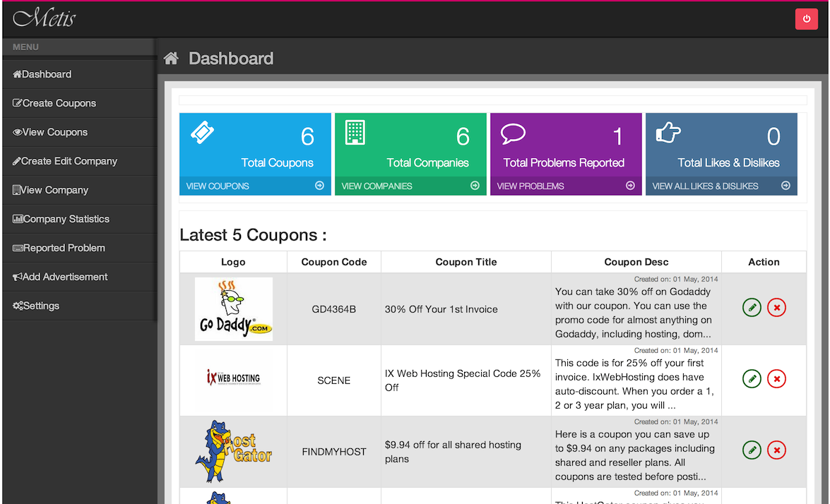The height and width of the screenshot is (504, 830).
Task: Click the VIEW COUPONS link
Action: tap(218, 186)
